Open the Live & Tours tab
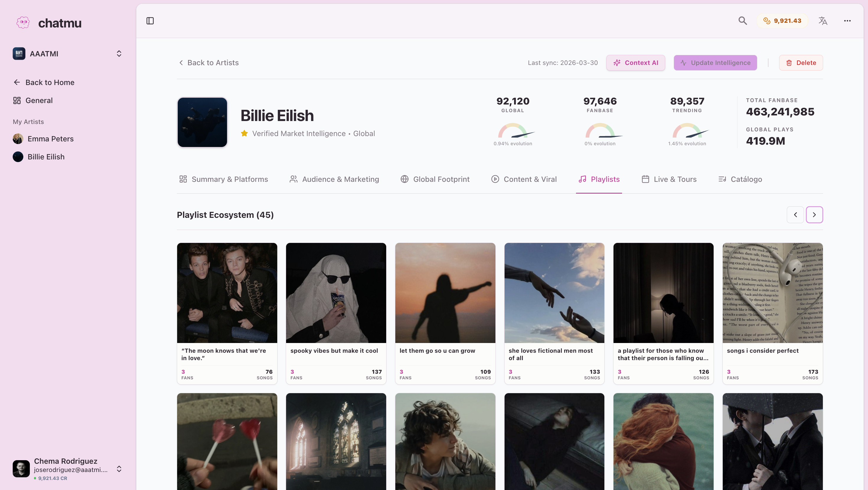 click(669, 179)
